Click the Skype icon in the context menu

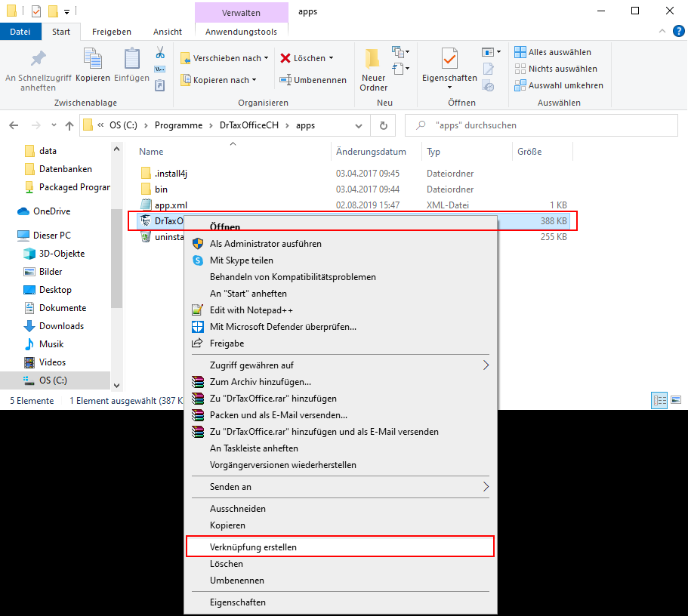point(198,260)
